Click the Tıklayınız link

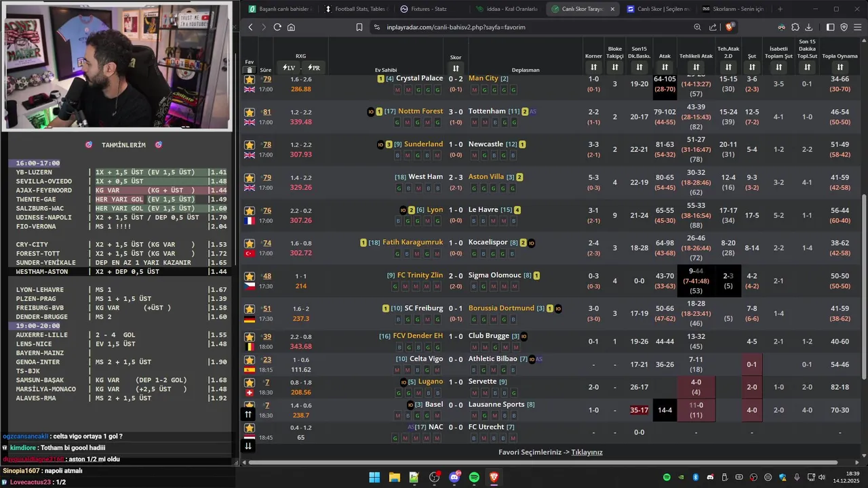(x=587, y=452)
